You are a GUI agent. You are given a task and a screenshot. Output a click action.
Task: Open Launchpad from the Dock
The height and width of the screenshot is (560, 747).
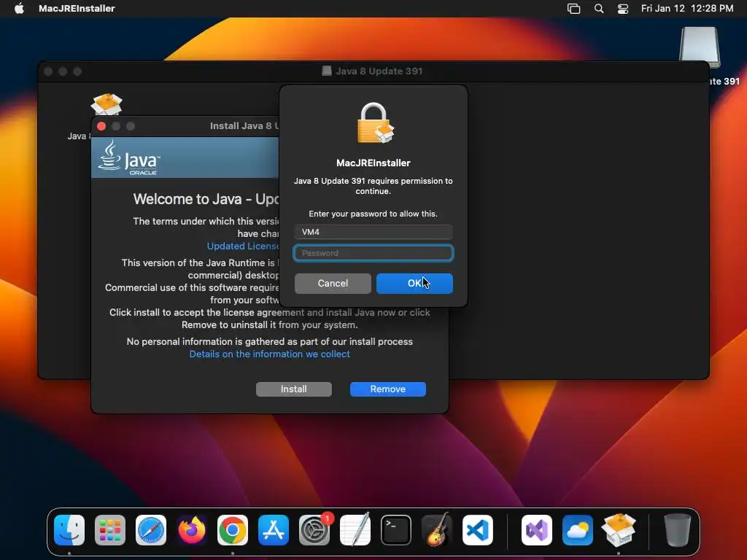tap(110, 530)
